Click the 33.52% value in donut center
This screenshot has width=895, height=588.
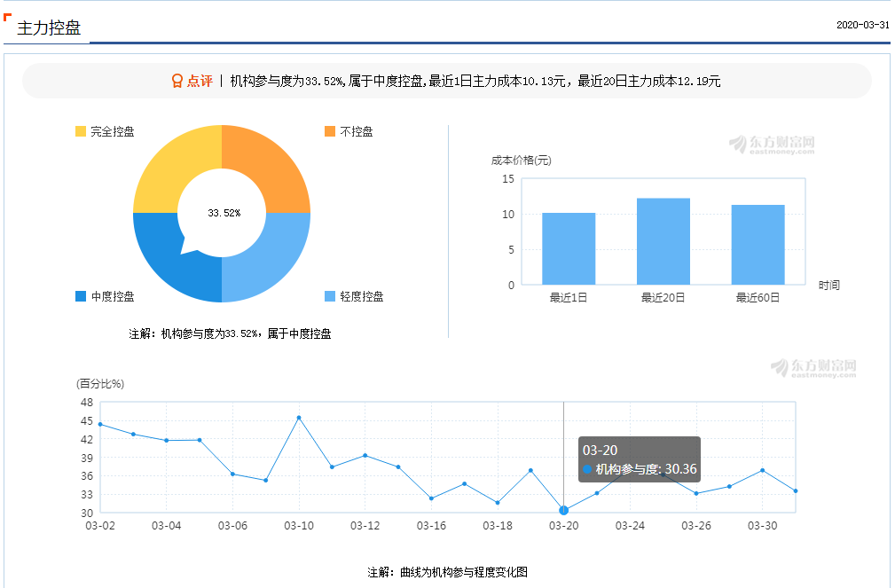[224, 213]
